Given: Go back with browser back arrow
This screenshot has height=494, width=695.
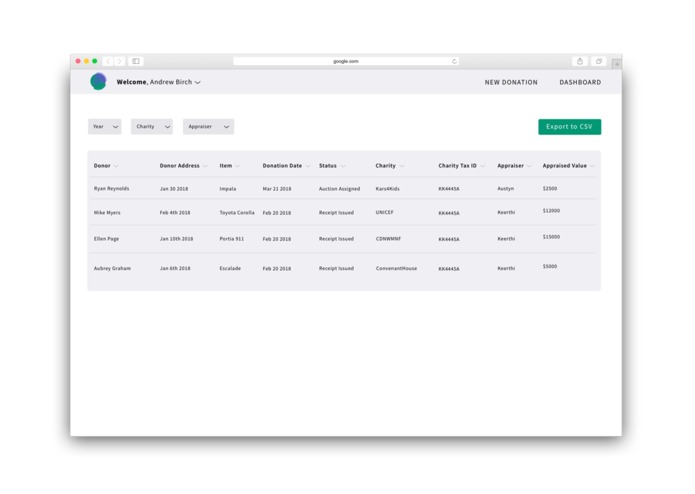Looking at the screenshot, I should click(x=108, y=61).
